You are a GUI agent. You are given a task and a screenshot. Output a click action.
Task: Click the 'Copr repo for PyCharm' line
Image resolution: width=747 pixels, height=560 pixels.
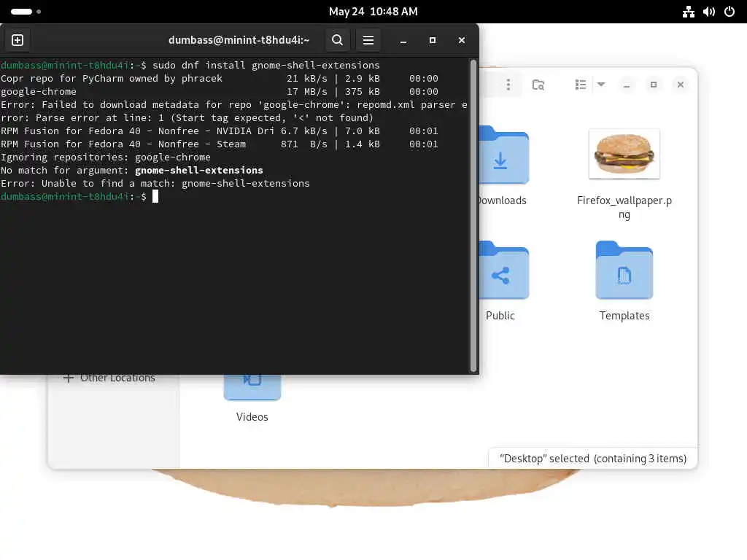(x=219, y=79)
